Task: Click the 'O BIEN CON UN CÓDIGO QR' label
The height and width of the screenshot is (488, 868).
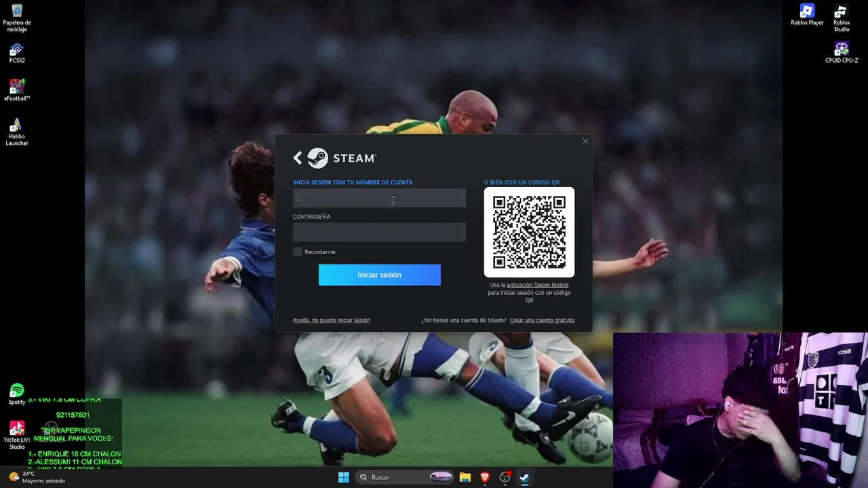Action: coord(522,182)
